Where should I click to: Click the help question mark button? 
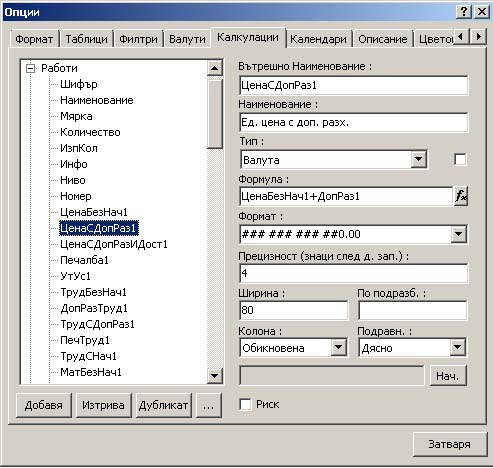pos(463,12)
